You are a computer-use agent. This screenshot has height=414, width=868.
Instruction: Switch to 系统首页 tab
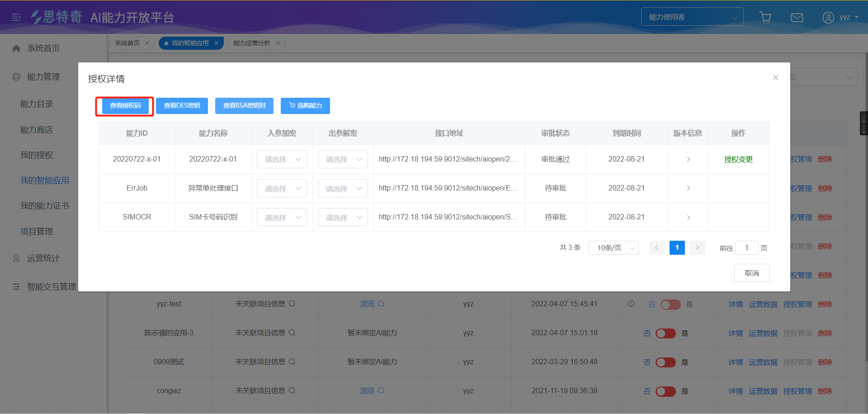click(127, 43)
